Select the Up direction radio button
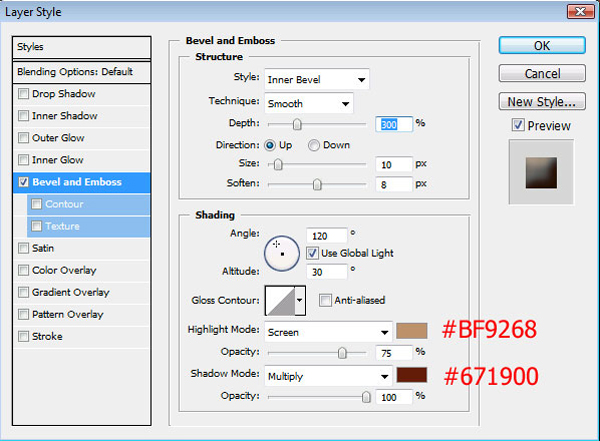The width and height of the screenshot is (600, 441). click(x=269, y=145)
